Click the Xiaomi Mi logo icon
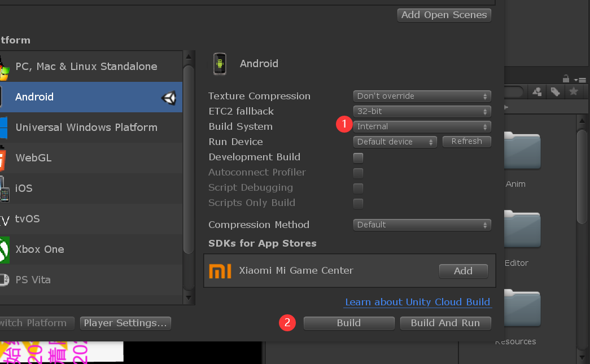 [220, 271]
